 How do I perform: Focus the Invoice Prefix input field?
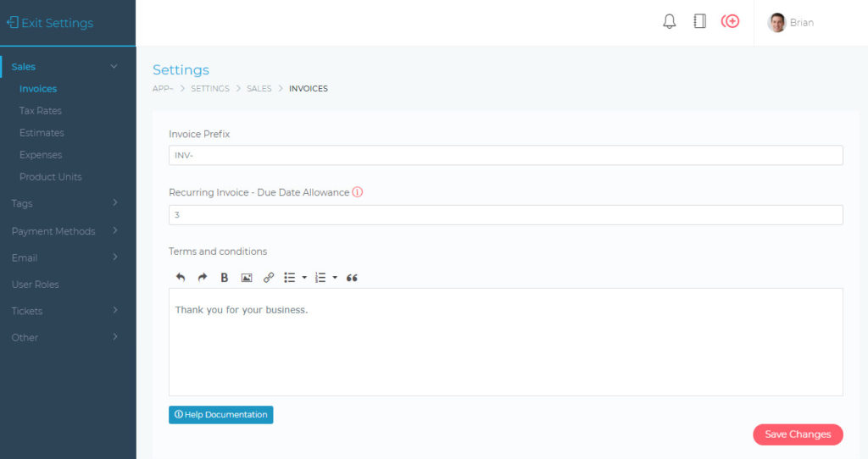(506, 155)
